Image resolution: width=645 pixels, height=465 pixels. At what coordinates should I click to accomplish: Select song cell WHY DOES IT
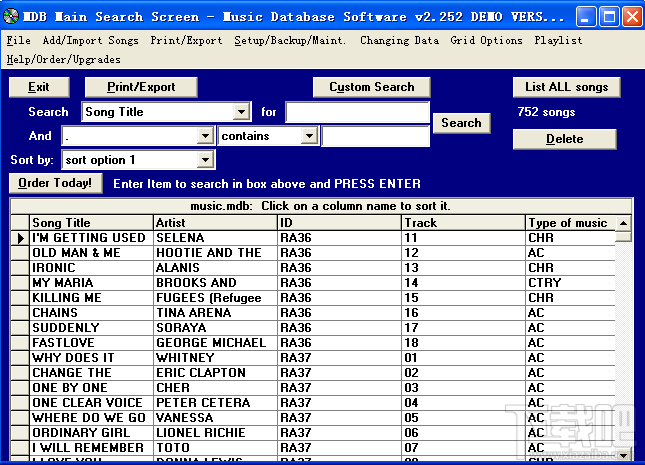click(x=91, y=358)
